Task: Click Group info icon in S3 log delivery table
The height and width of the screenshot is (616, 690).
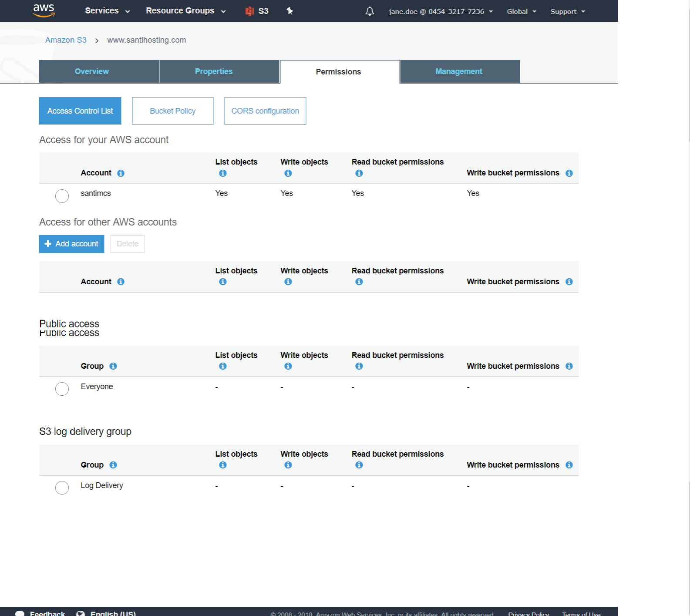Action: (x=113, y=465)
